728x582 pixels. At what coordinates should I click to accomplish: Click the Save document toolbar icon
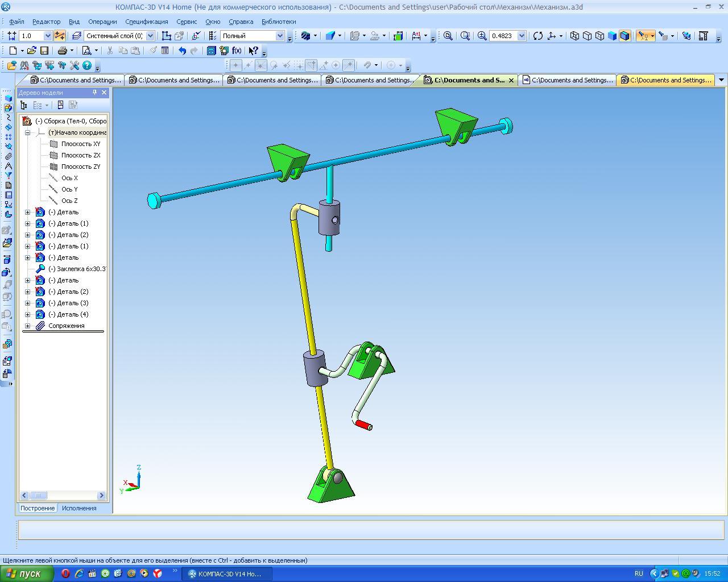click(x=44, y=51)
